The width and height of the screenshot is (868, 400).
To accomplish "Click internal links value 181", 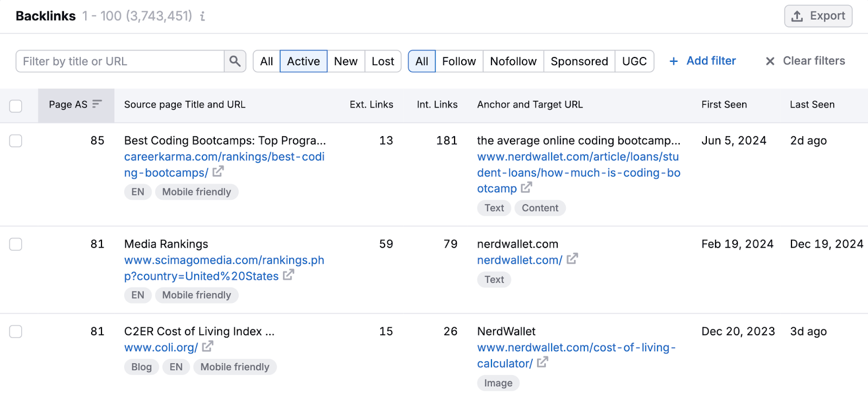I will 446,141.
